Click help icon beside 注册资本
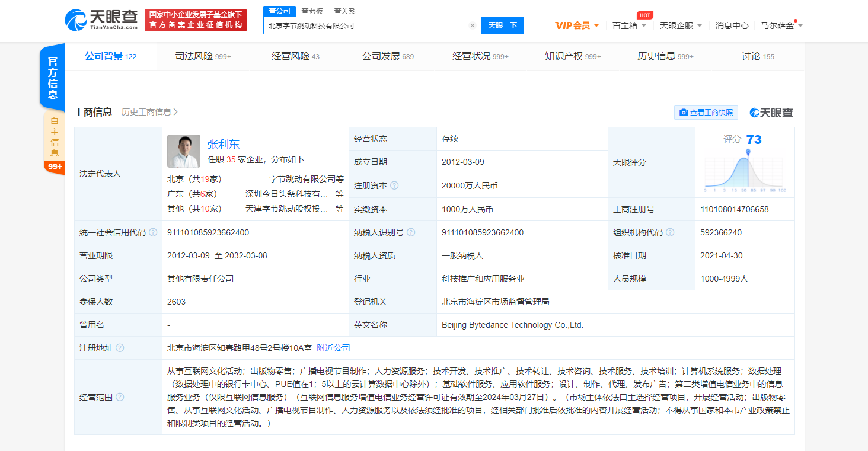Viewport: 868px width, 451px height. pyautogui.click(x=394, y=185)
